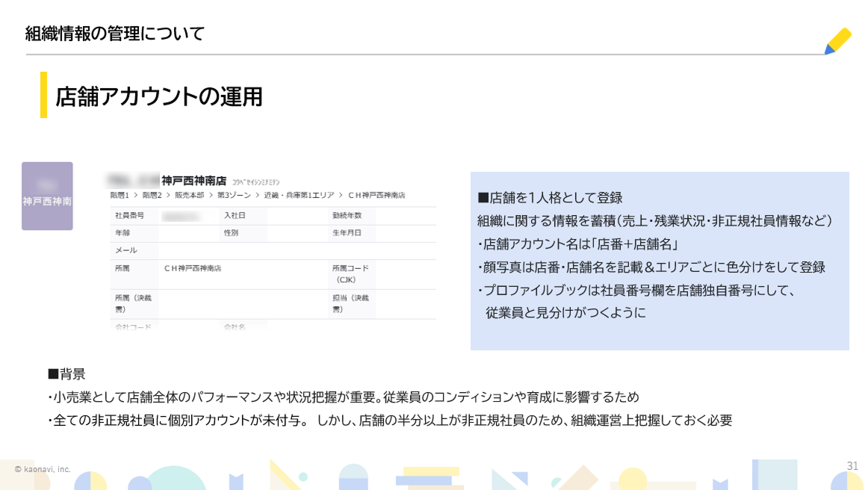The image size is (868, 490).
Task: Click the 所属コード（CJK） label
Action: tap(350, 274)
